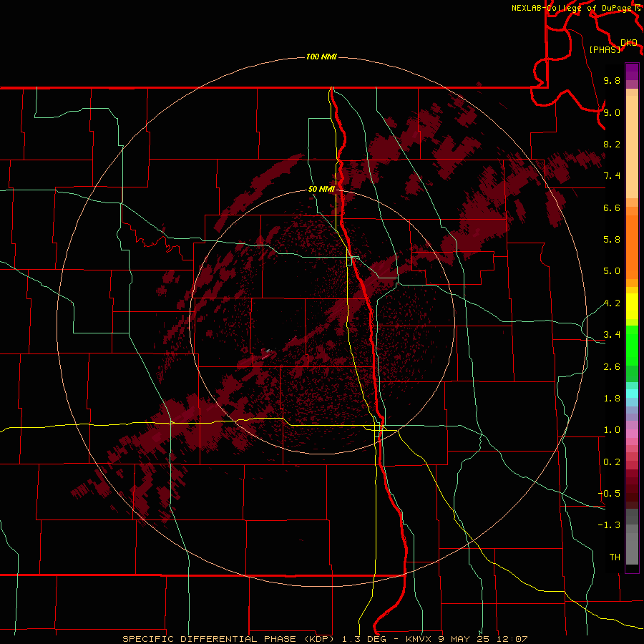Click the "SPECIFIC DIFFERENTIAL PHASE" footer title
644x644 pixels.
(x=209, y=639)
